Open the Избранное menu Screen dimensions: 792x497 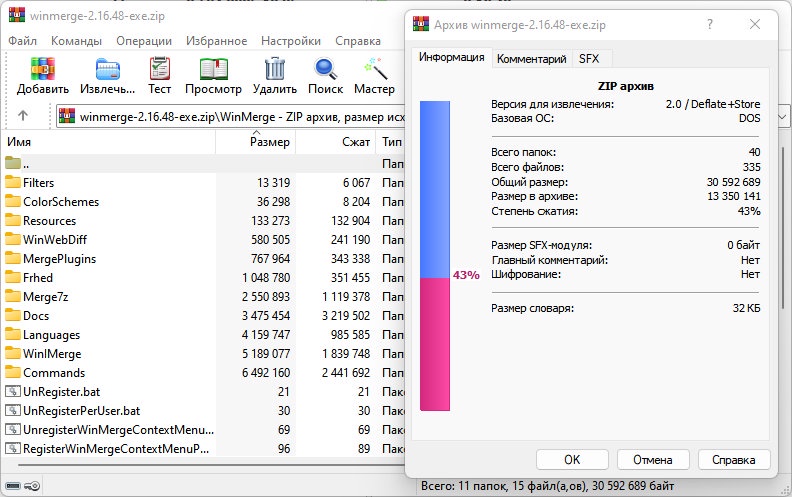[x=217, y=41]
